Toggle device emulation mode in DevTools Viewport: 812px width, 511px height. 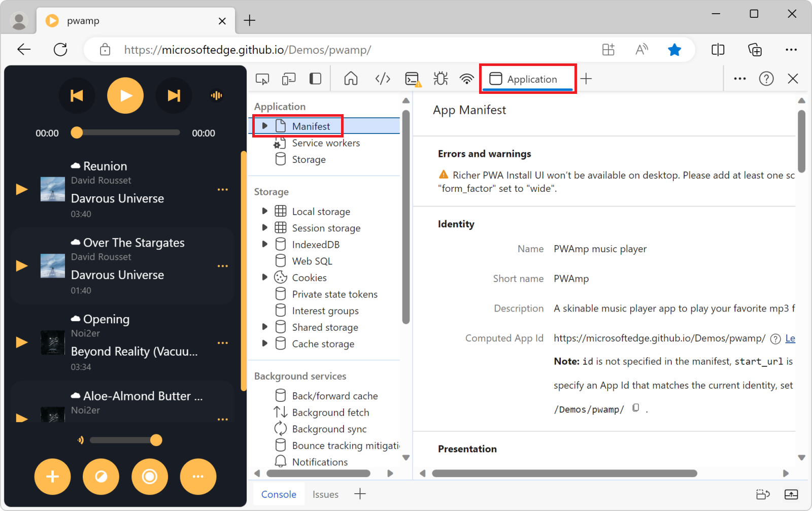coord(289,79)
